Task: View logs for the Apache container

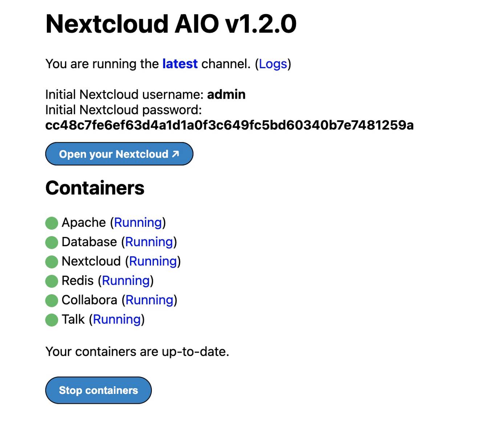Action: (x=138, y=223)
